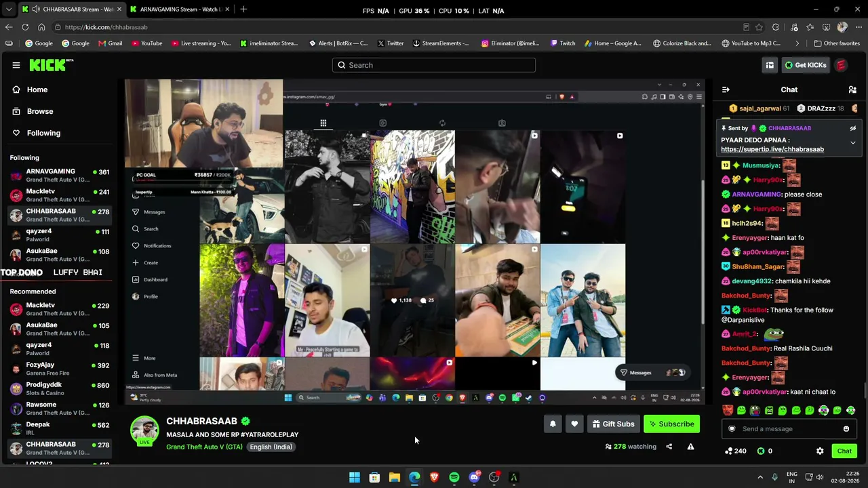
Task: Report the stream with the warning icon
Action: [x=690, y=447]
